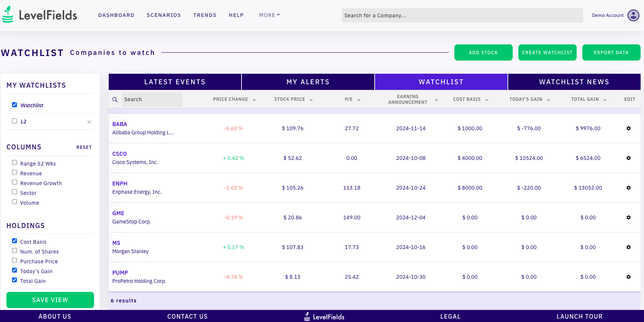Click the Save View button
This screenshot has width=644, height=322.
coord(50,300)
